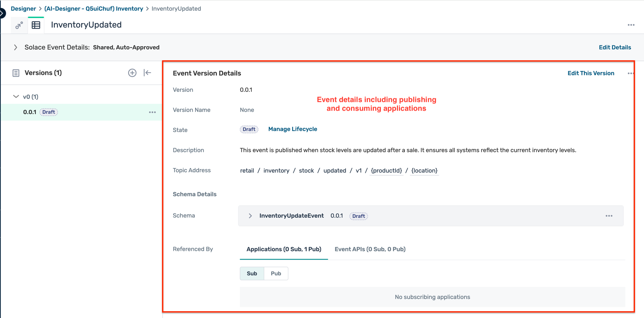Open the 0.0.1 version row options menu
The width and height of the screenshot is (644, 318).
(152, 112)
